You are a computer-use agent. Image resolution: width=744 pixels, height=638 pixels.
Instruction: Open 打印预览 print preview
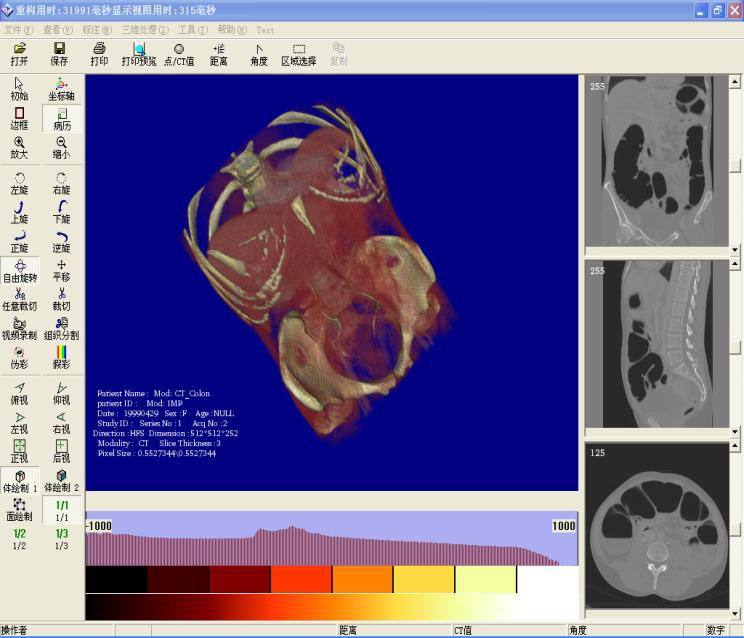click(x=139, y=54)
